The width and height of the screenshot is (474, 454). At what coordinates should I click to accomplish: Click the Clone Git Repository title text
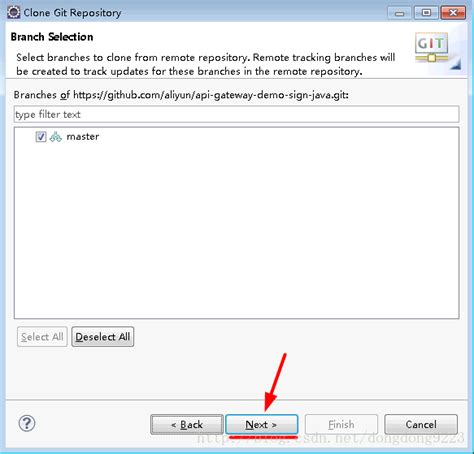pos(72,13)
